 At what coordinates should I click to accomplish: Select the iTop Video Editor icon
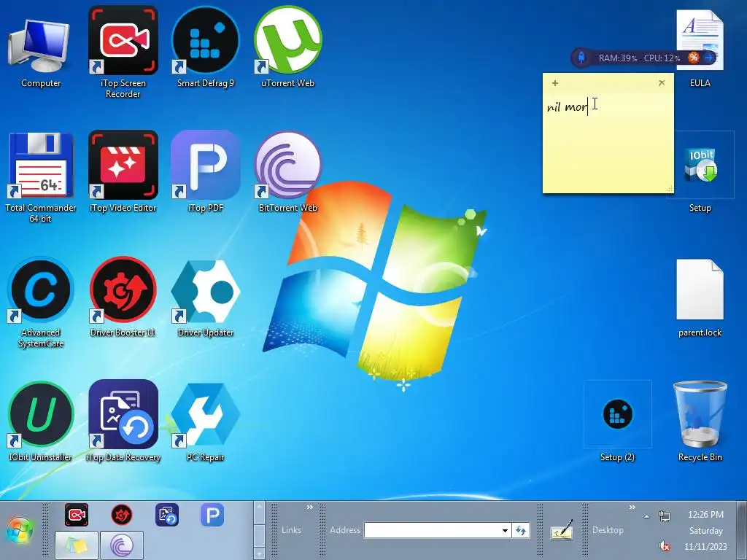coord(123,171)
